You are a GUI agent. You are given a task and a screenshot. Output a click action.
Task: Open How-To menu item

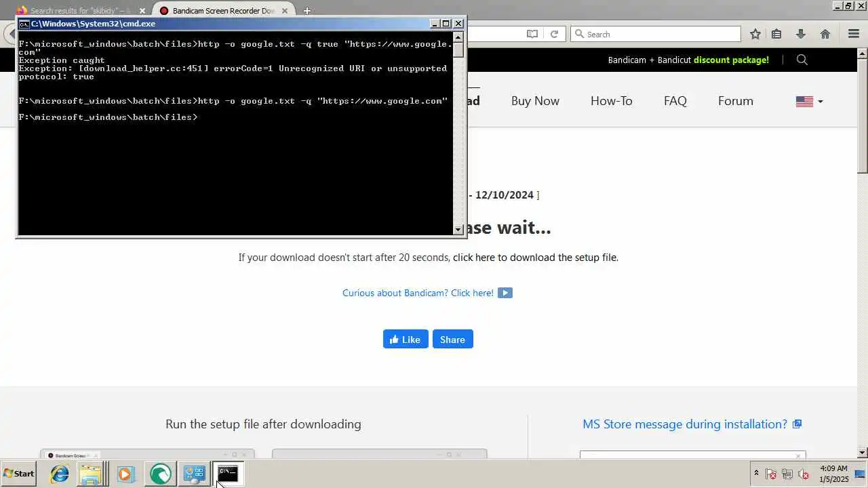point(611,101)
